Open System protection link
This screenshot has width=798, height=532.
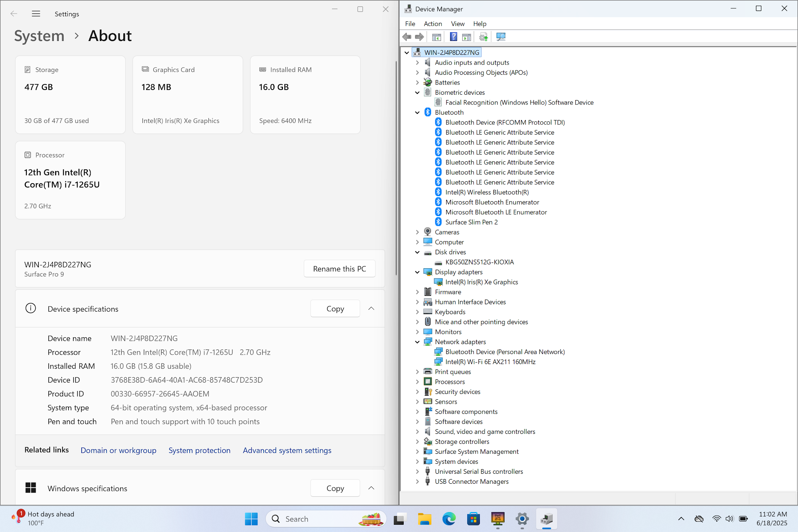199,450
